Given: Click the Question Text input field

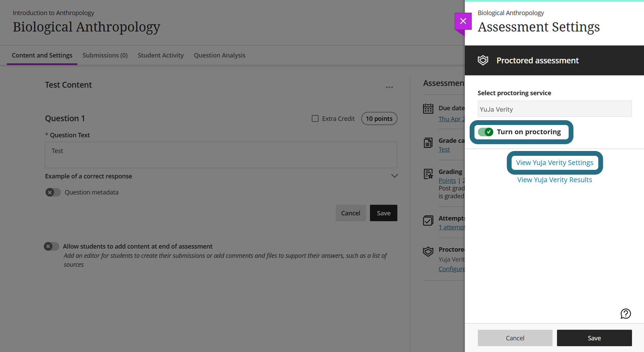Looking at the screenshot, I should pos(221,155).
